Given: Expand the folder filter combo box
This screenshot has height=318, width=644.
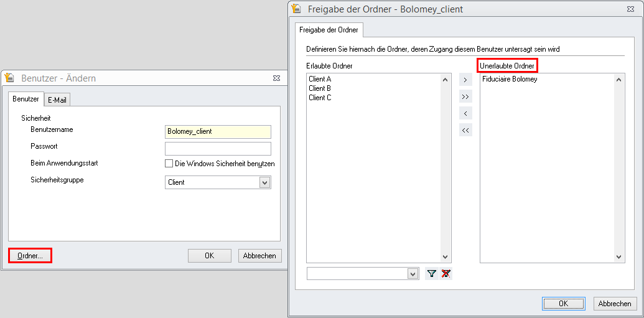Looking at the screenshot, I should point(413,274).
